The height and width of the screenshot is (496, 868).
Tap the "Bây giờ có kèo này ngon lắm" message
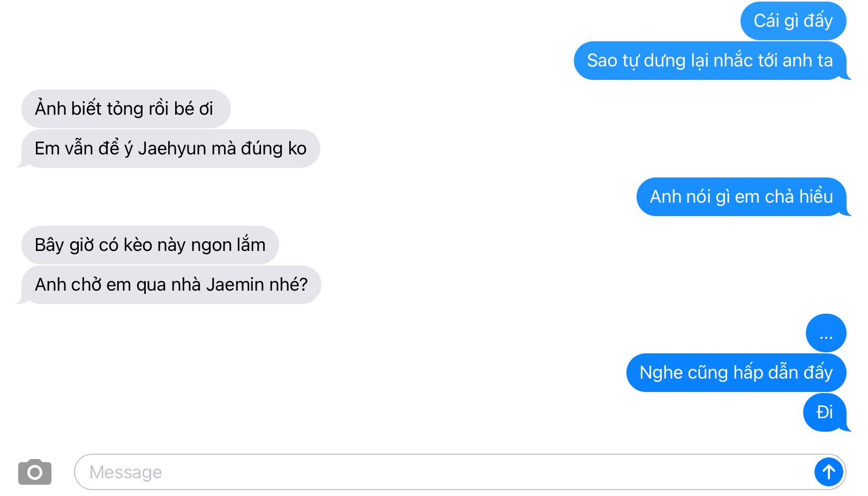pyautogui.click(x=150, y=245)
